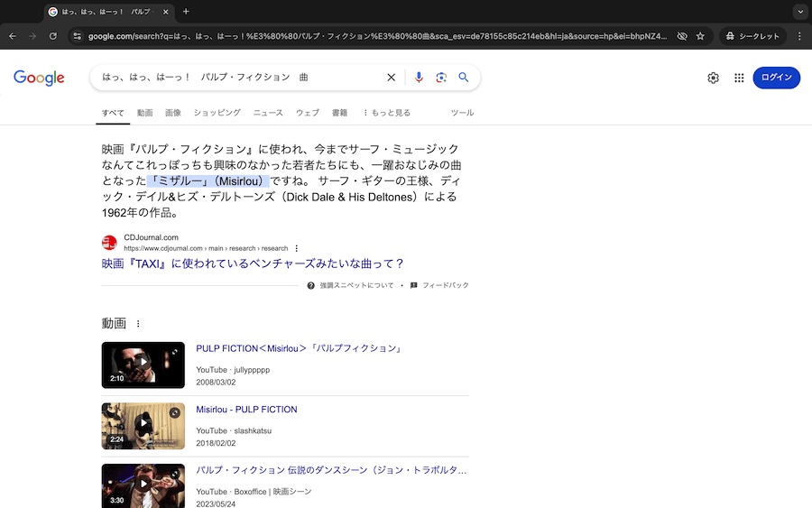The height and width of the screenshot is (508, 812).
Task: Open the ツール search tools
Action: click(x=462, y=113)
